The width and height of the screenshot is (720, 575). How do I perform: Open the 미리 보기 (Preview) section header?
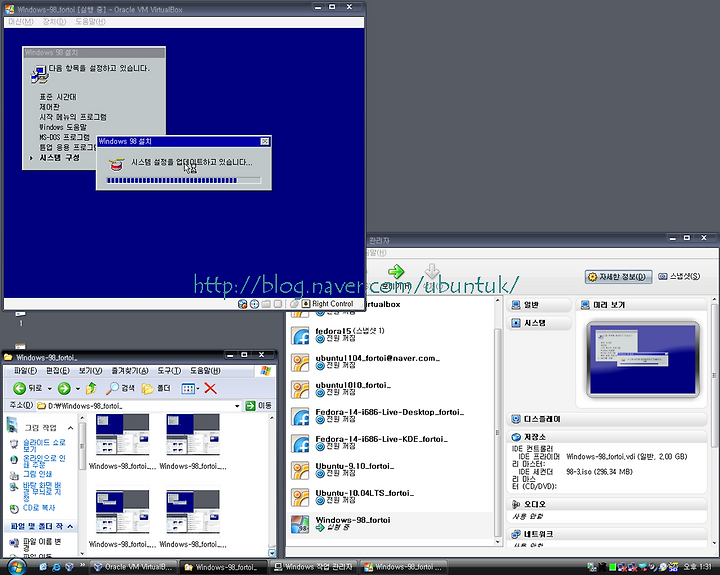click(641, 305)
